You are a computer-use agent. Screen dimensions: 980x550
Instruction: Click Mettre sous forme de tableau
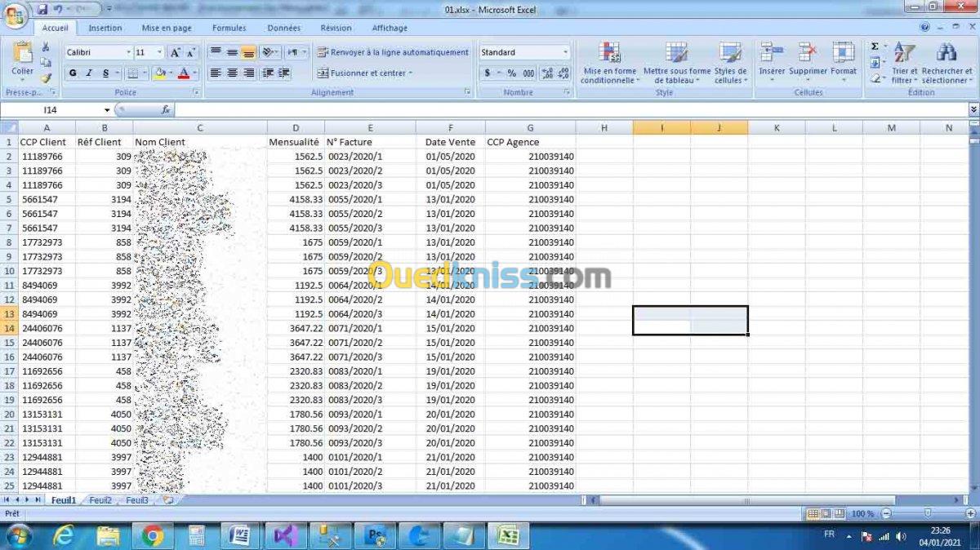(676, 63)
